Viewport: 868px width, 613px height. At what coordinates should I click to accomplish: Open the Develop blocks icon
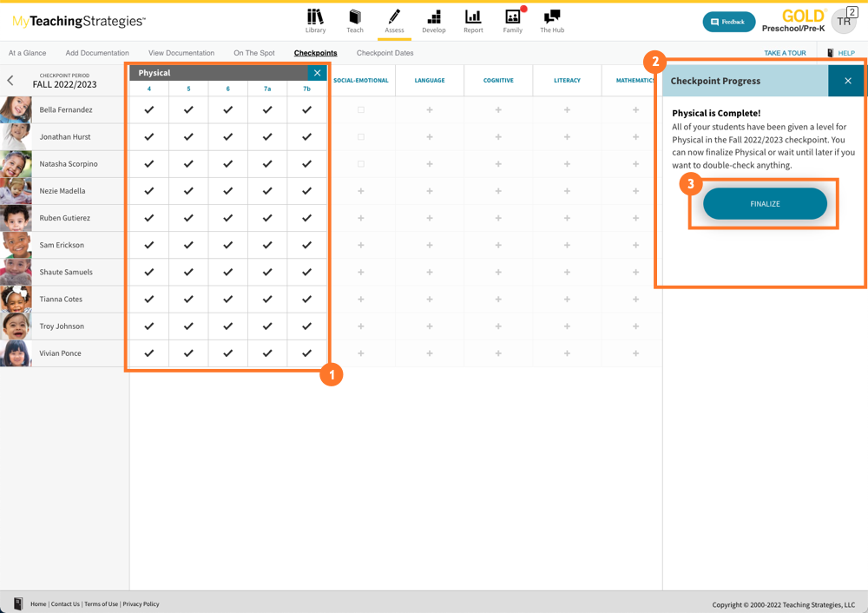433,17
